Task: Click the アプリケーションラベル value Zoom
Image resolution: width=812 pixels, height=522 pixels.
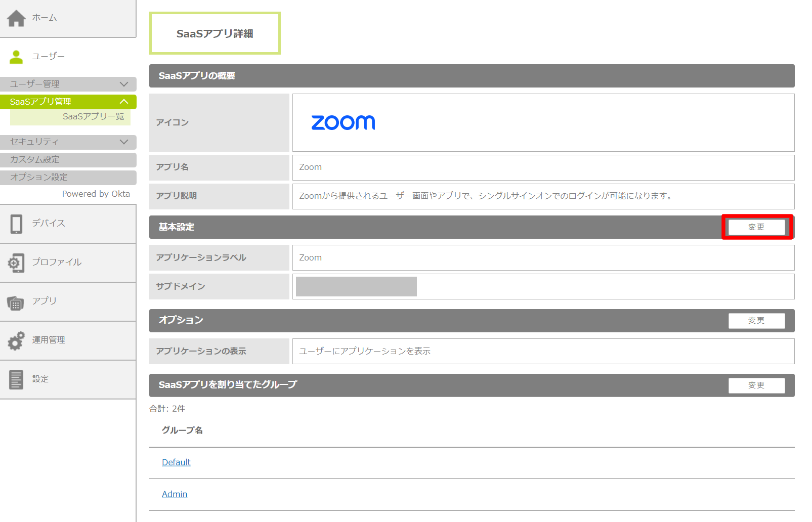Action: pyautogui.click(x=543, y=258)
